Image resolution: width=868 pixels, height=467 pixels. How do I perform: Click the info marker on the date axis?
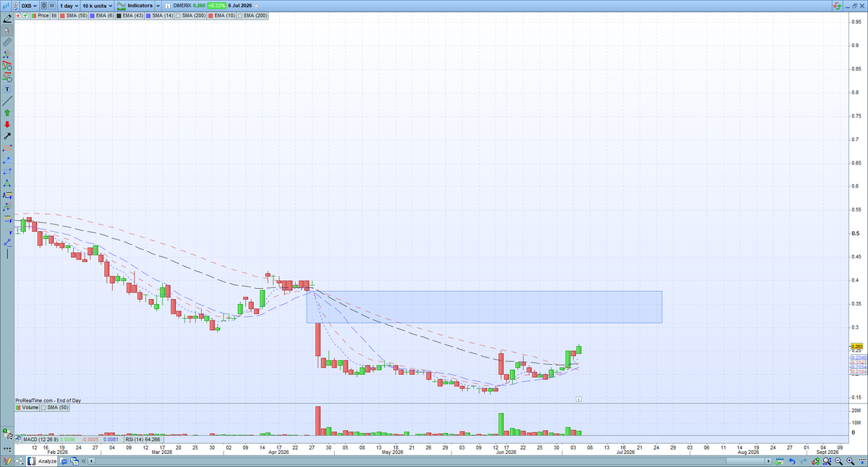click(x=579, y=399)
